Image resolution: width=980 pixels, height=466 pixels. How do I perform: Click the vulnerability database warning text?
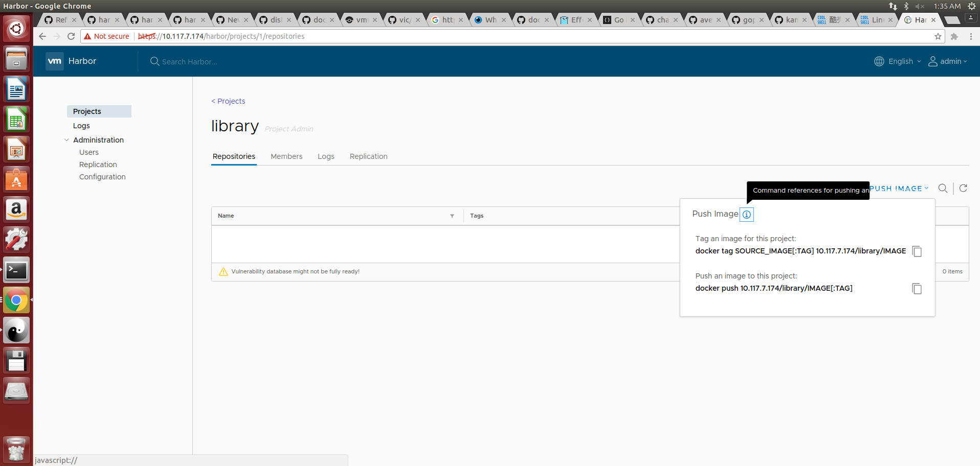click(x=295, y=271)
